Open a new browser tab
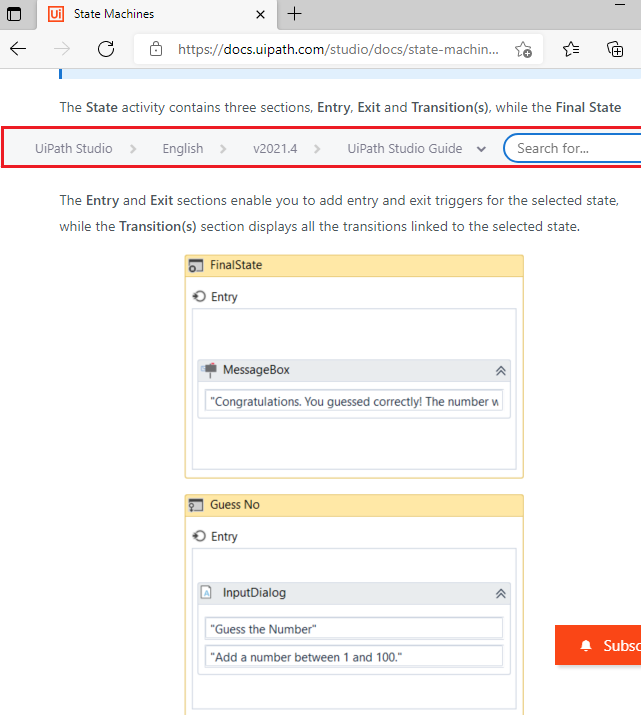The image size is (641, 715). (x=295, y=14)
